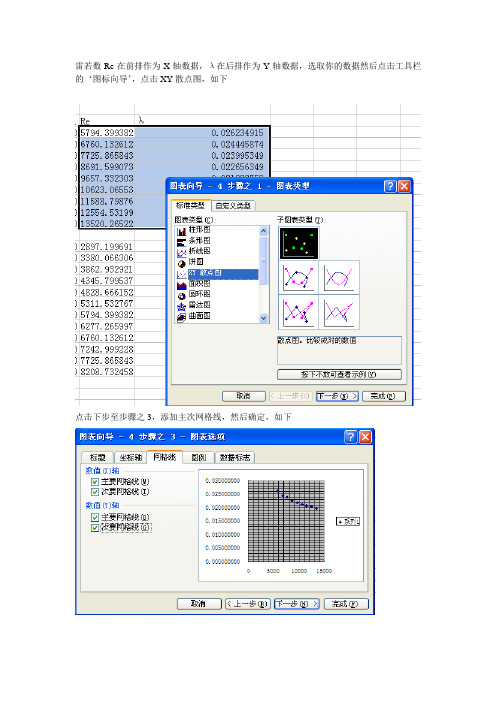Click cell containing 3380.066306
This screenshot has height=702, width=496.
107,258
